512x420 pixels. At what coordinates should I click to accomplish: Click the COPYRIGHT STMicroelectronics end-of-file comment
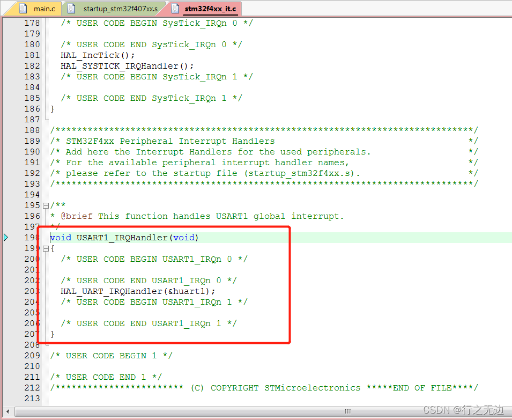[x=264, y=388]
